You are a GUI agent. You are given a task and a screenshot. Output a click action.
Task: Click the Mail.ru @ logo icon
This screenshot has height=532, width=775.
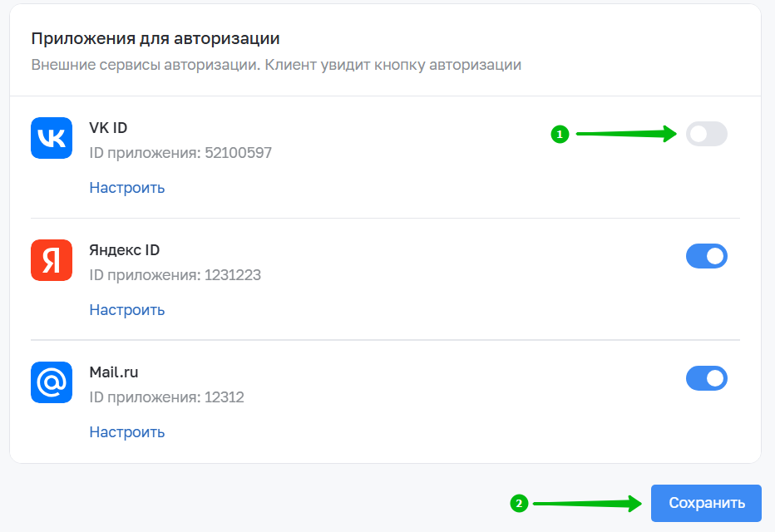52,382
